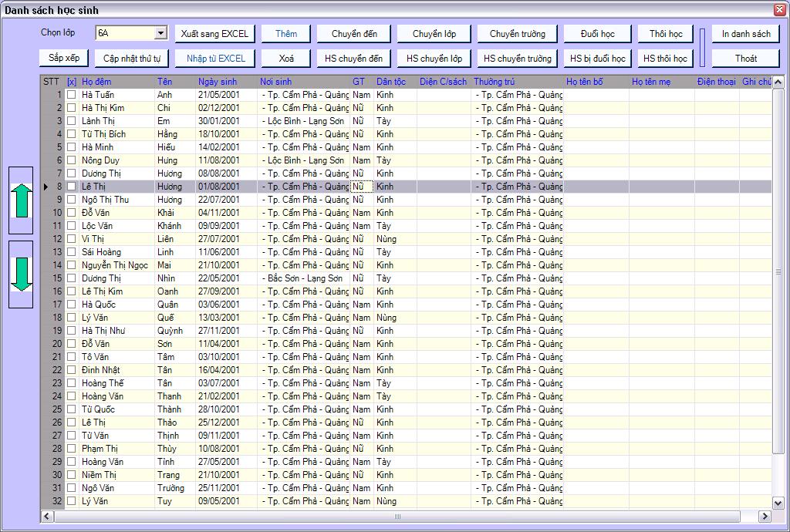Viewport: 790px width, 532px height.
Task: Click the Sắp xếp button
Action: click(x=64, y=58)
